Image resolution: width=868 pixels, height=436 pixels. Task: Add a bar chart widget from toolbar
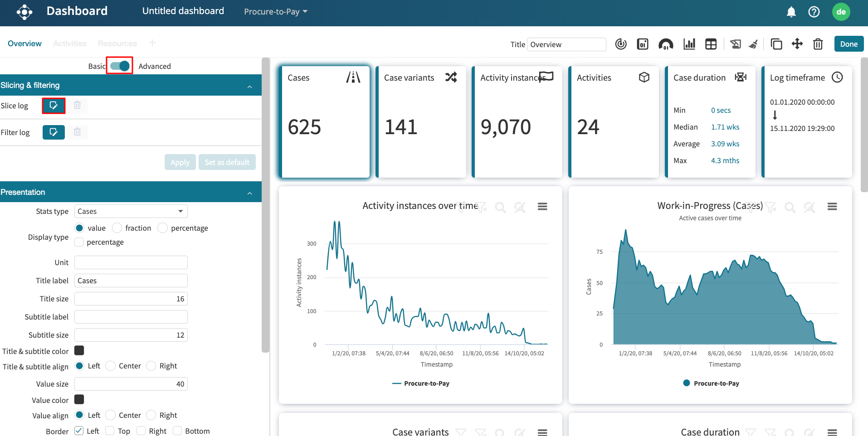[689, 44]
